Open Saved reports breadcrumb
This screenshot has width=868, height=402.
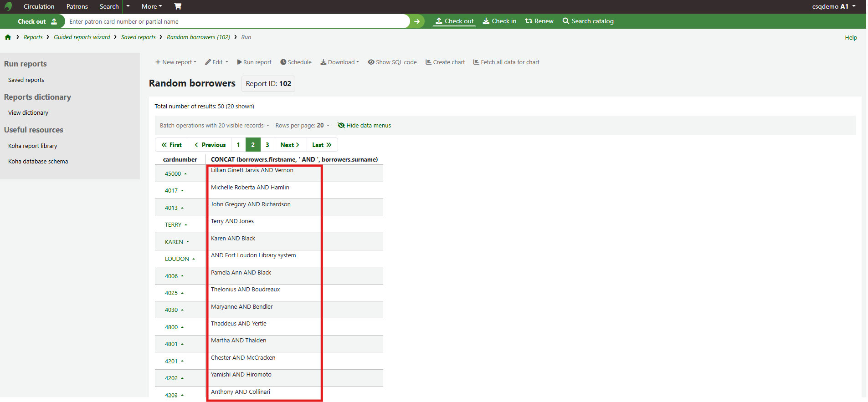click(138, 37)
